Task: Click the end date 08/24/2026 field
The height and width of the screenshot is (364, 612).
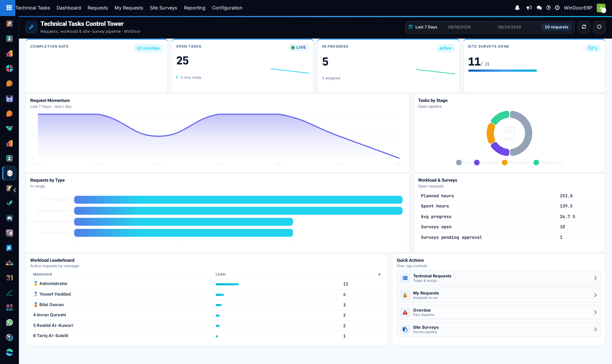Action: tap(509, 27)
